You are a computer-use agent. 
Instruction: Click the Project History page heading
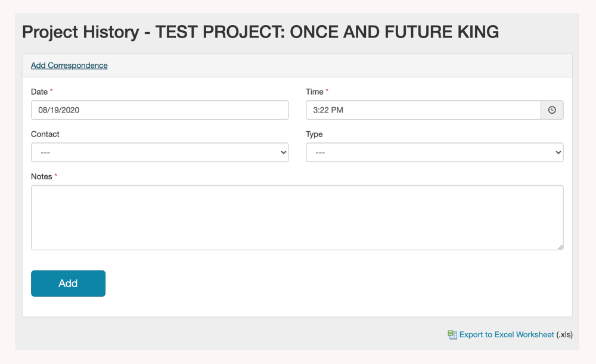(x=260, y=32)
